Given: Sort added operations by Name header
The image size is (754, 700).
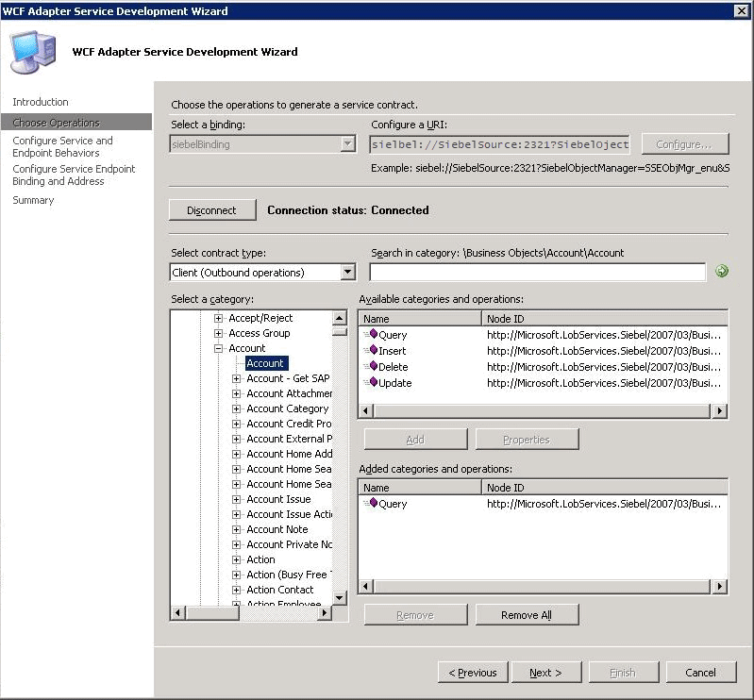Looking at the screenshot, I should tap(420, 488).
